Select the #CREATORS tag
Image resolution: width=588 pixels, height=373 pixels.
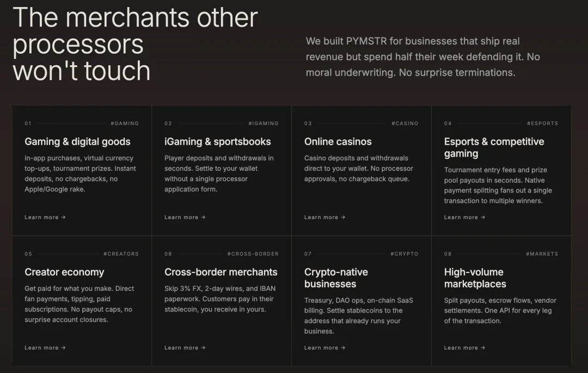click(x=121, y=253)
